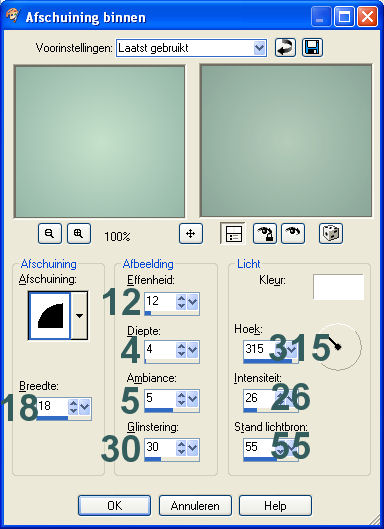Click the Hoek angle dial
384x529 pixels.
point(339,347)
